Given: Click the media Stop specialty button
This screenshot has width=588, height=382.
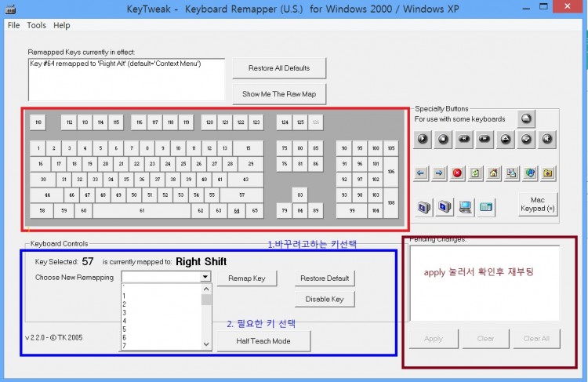Looking at the screenshot, I should point(445,140).
